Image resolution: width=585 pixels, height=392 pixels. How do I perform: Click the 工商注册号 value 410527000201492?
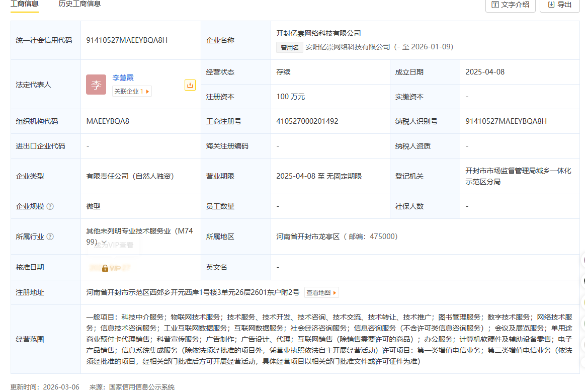pyautogui.click(x=307, y=121)
